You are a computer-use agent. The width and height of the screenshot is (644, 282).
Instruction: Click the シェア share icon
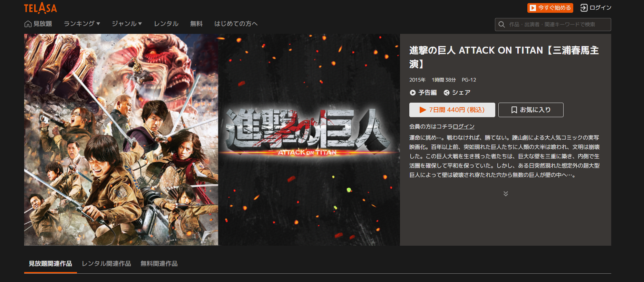tap(447, 93)
